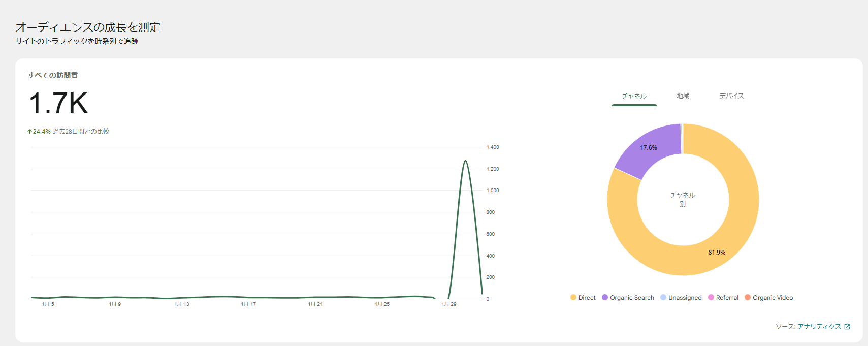Click the yellow Direct legend dot

[x=573, y=298]
